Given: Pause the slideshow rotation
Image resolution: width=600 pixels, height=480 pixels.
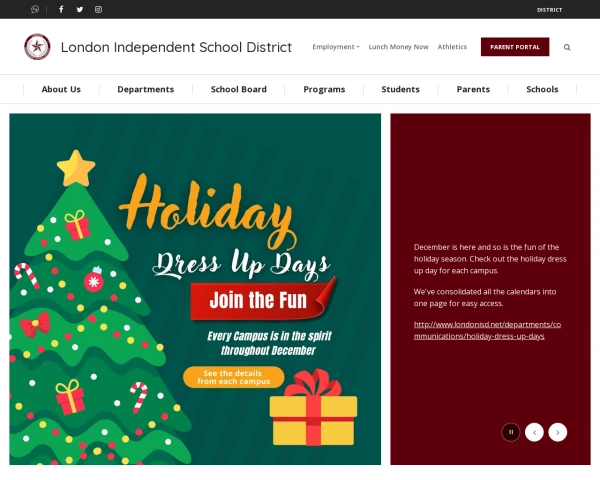Looking at the screenshot, I should [x=511, y=432].
